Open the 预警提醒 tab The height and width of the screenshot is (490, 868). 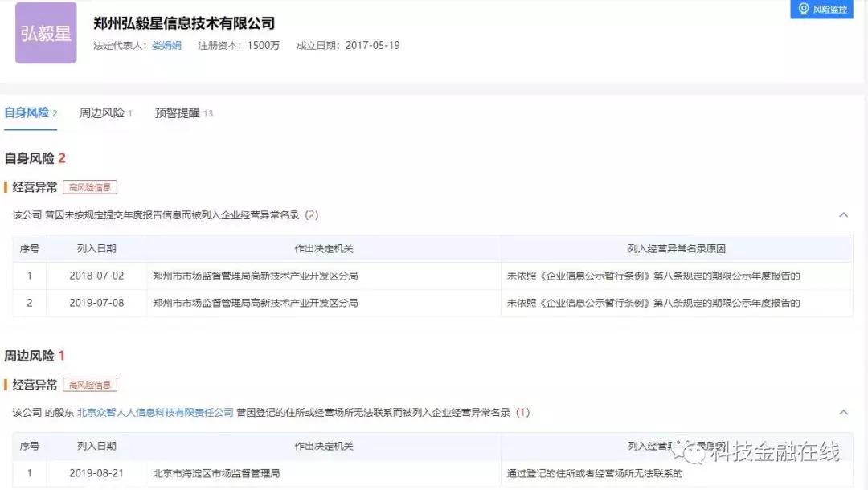click(175, 112)
